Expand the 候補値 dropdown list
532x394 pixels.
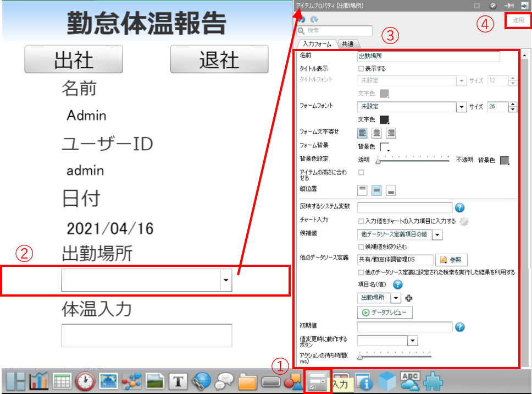(437, 234)
